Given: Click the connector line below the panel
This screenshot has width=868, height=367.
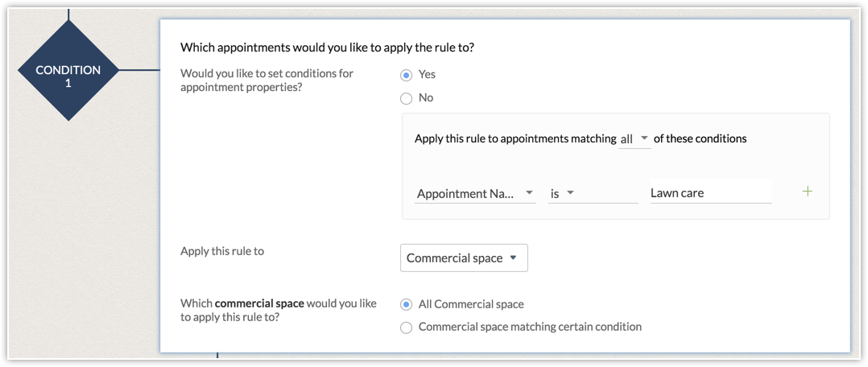Looking at the screenshot, I should coord(217,353).
